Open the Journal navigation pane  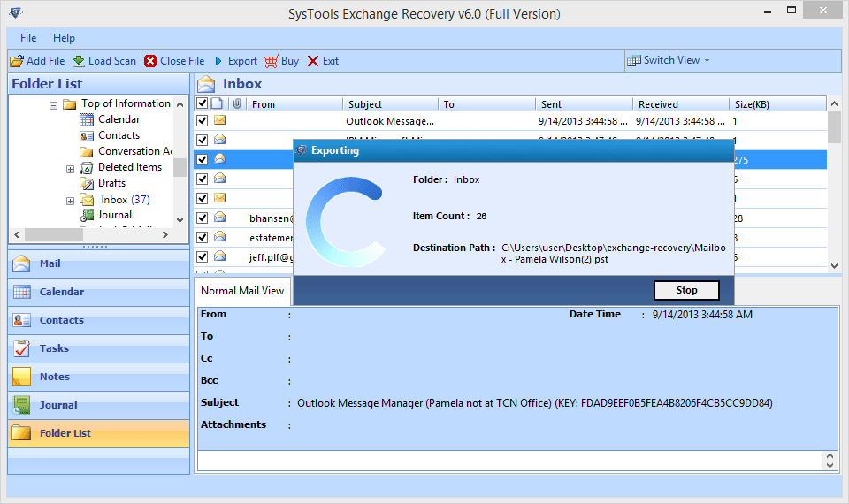[x=98, y=404]
